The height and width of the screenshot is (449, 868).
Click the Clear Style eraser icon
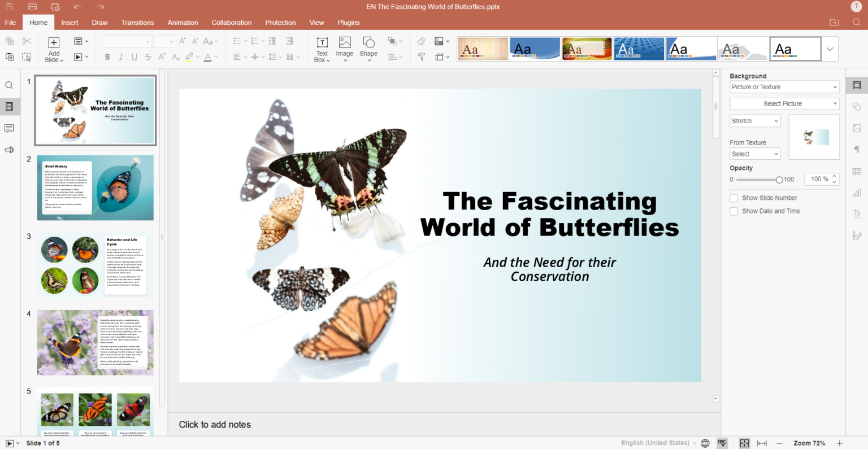tap(421, 41)
